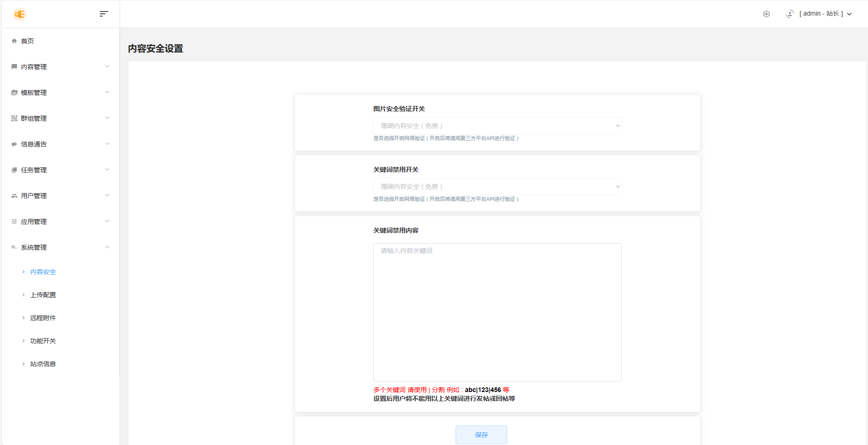Image resolution: width=868 pixels, height=445 pixels.
Task: Open the 功能开关 submenu item
Action: [43, 341]
